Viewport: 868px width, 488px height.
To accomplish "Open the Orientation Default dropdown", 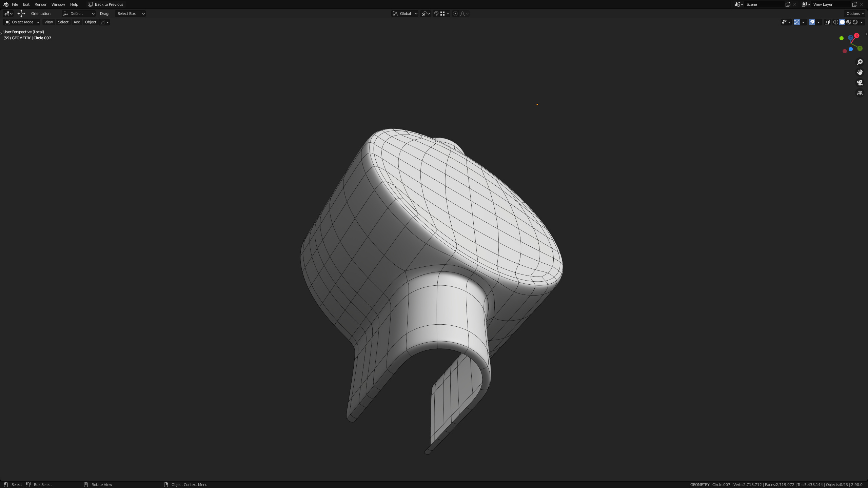I will coord(79,14).
